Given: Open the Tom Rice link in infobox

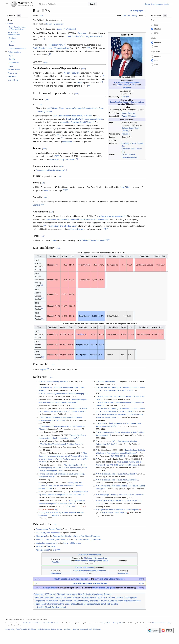Looking at the screenshot, I should pyautogui.click(x=125, y=97).
